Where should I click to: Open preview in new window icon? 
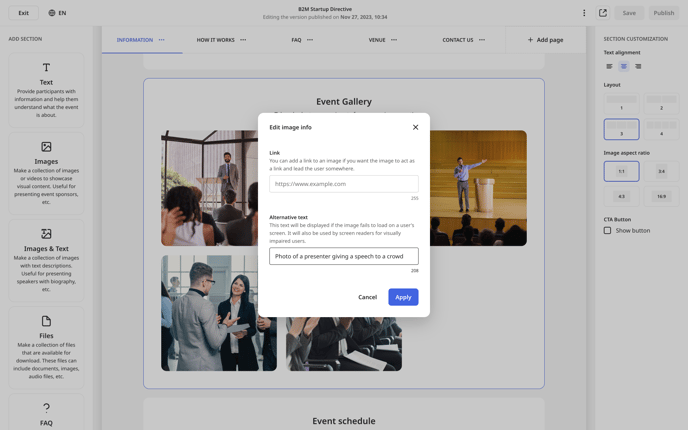[603, 13]
